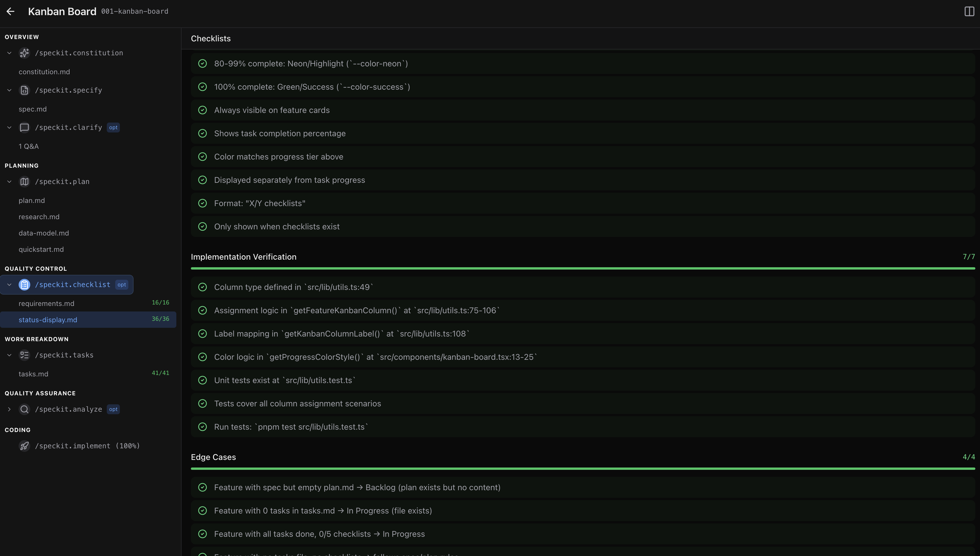Select the /speckit.plan map icon
This screenshot has width=980, height=556.
tap(24, 181)
